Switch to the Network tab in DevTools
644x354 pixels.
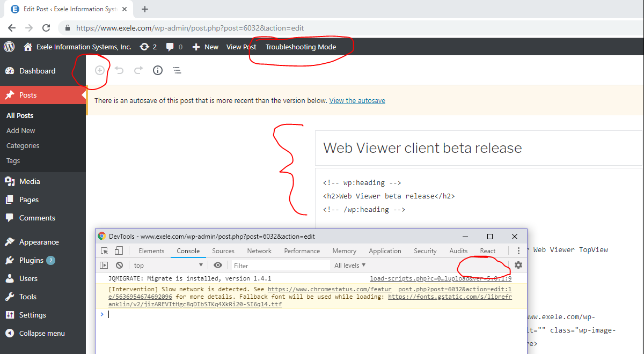pos(259,250)
